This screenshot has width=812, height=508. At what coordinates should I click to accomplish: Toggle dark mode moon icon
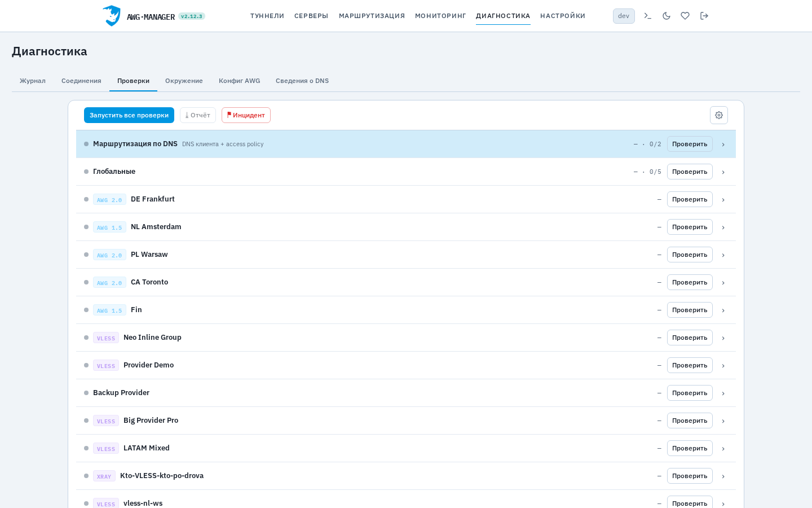(x=667, y=16)
